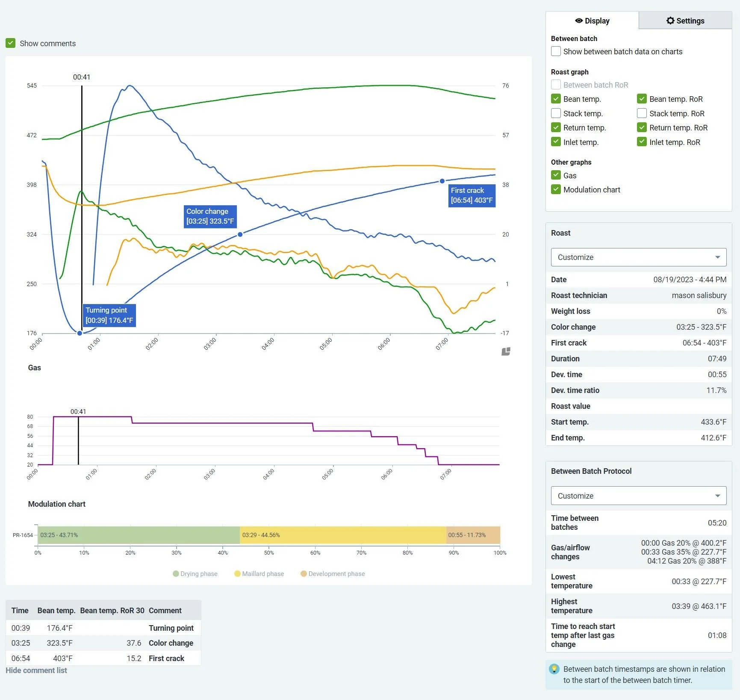Click the End temp. value 412.6°F

(x=713, y=438)
